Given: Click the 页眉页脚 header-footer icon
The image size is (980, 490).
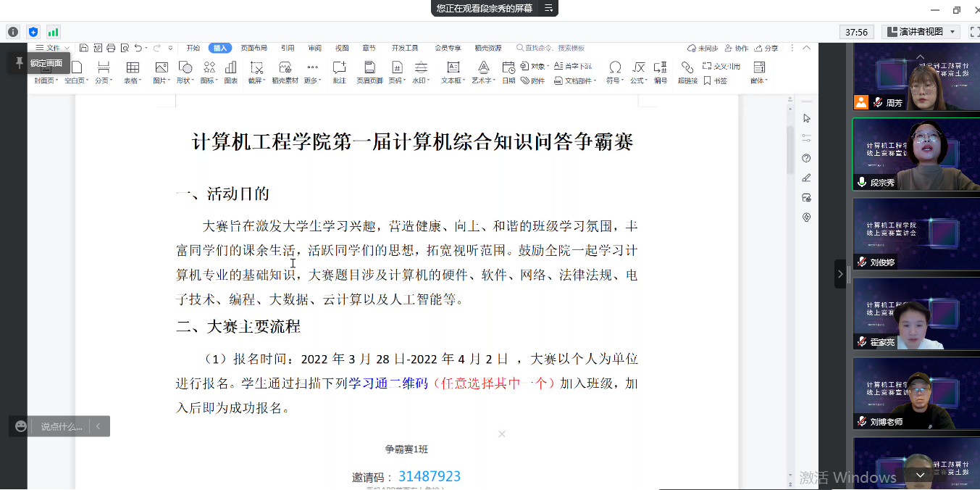Looking at the screenshot, I should point(369,72).
